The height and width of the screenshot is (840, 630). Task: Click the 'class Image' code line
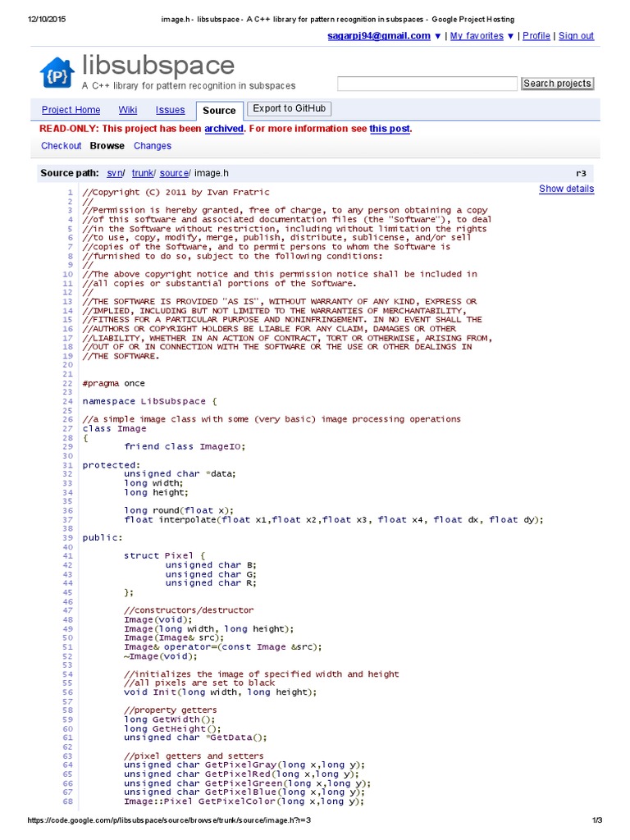point(114,428)
